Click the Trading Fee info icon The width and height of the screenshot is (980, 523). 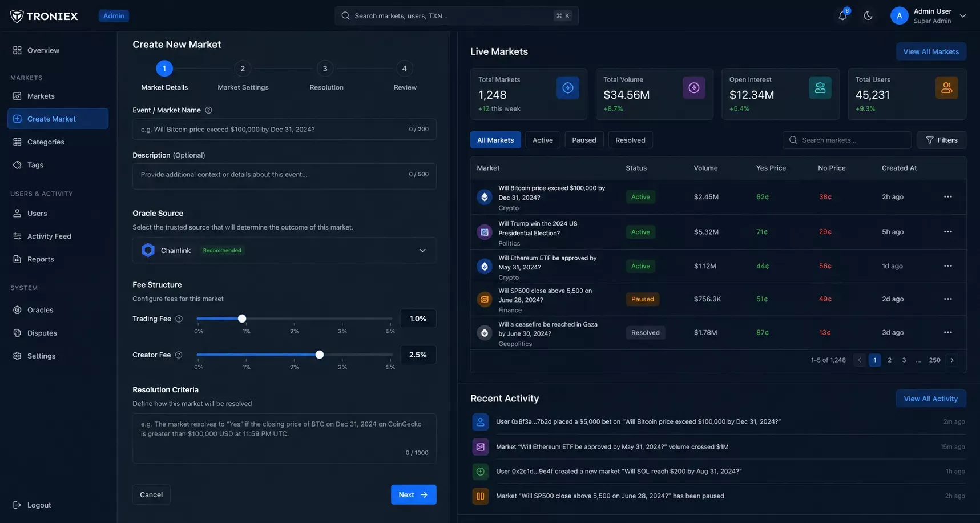[x=179, y=319]
